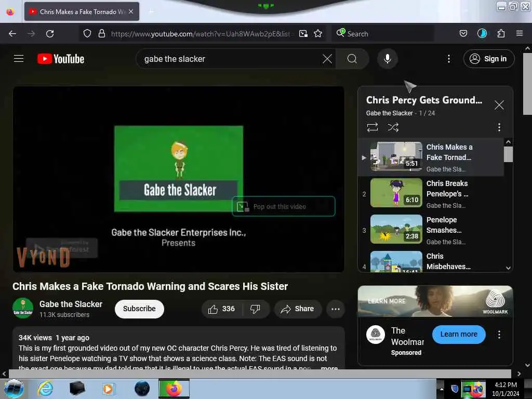
Task: Open the YouTube guide hamburger menu
Action: pos(19,59)
